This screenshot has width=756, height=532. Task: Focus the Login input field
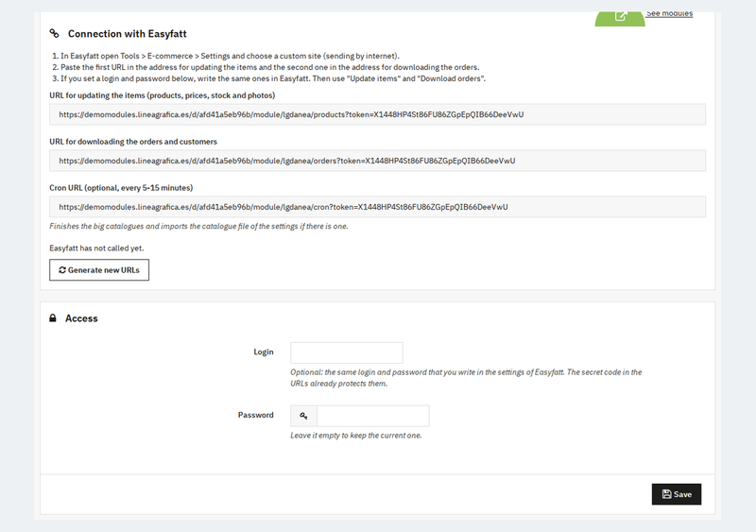click(347, 352)
